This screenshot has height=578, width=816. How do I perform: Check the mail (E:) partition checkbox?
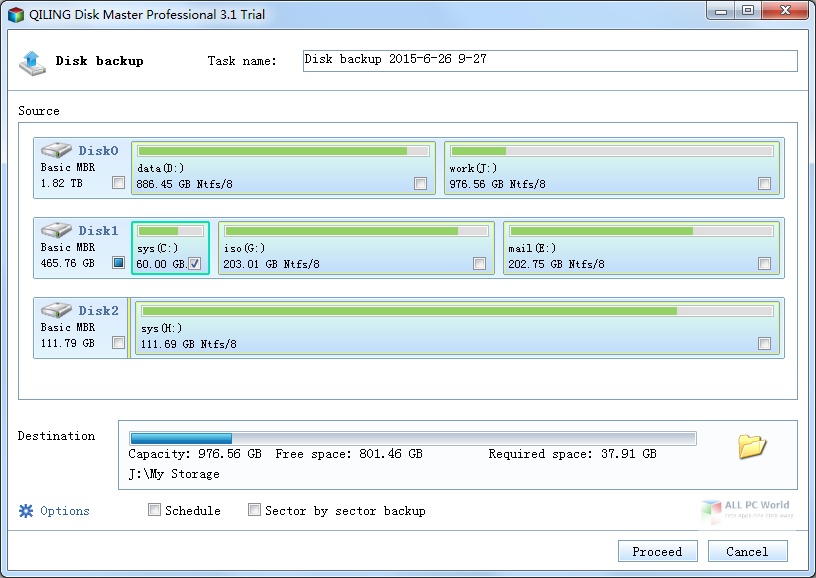pos(764,264)
